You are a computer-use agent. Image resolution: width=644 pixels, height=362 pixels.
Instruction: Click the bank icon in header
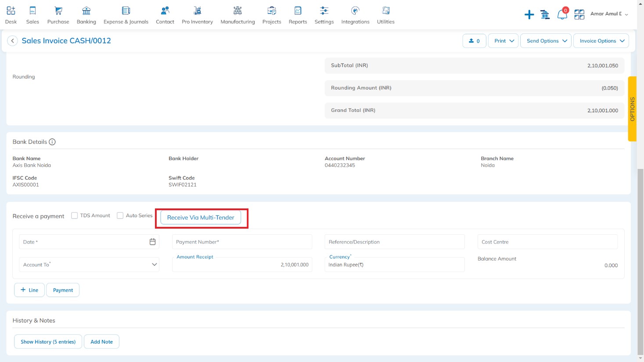tap(545, 14)
